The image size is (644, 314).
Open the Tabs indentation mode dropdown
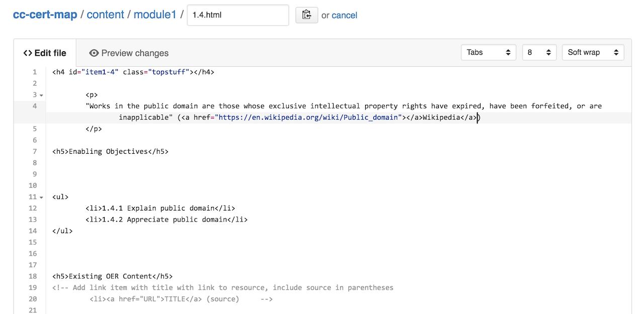pyautogui.click(x=488, y=52)
